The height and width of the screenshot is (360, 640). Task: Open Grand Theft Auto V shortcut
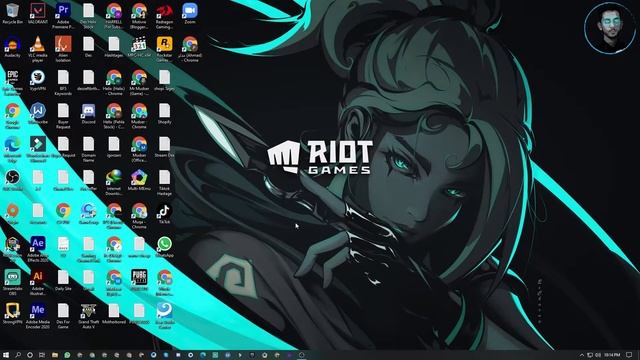[x=88, y=316]
